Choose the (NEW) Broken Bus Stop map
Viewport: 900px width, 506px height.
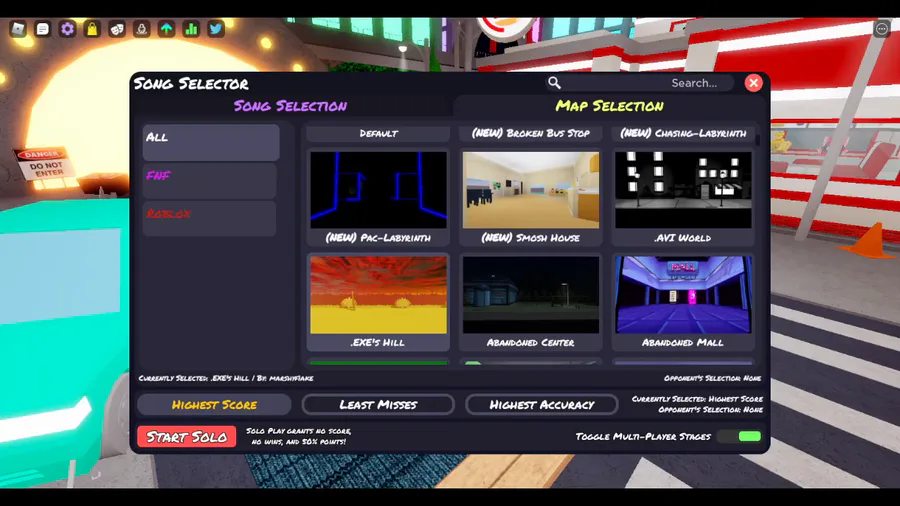(530, 133)
